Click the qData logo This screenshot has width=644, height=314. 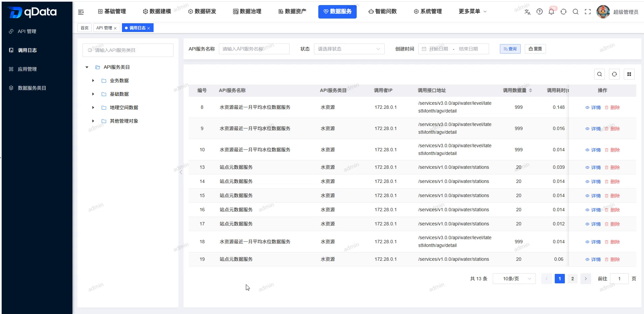(x=32, y=12)
